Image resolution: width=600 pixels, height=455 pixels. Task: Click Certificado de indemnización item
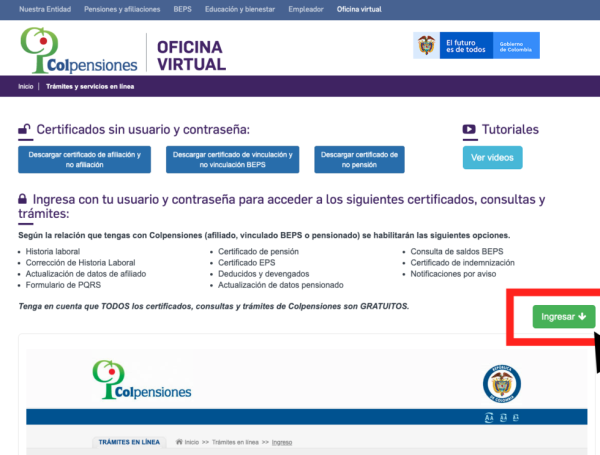pyautogui.click(x=462, y=263)
